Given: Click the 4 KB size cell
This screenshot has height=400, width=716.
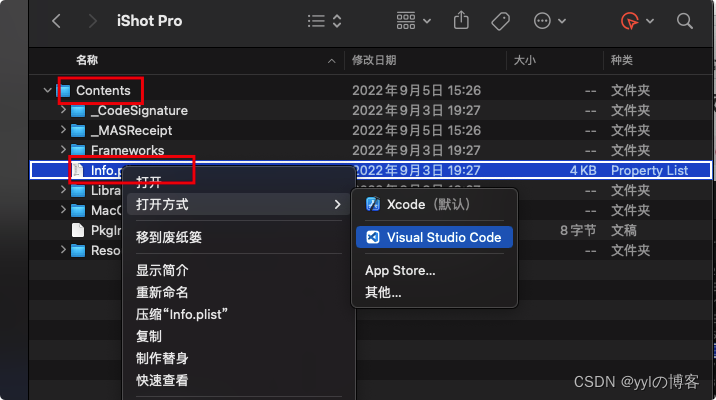Looking at the screenshot, I should click(x=583, y=170).
